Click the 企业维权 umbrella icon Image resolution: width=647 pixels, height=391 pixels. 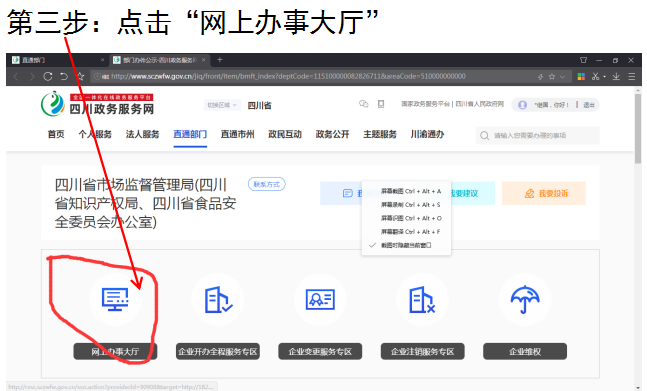525,299
